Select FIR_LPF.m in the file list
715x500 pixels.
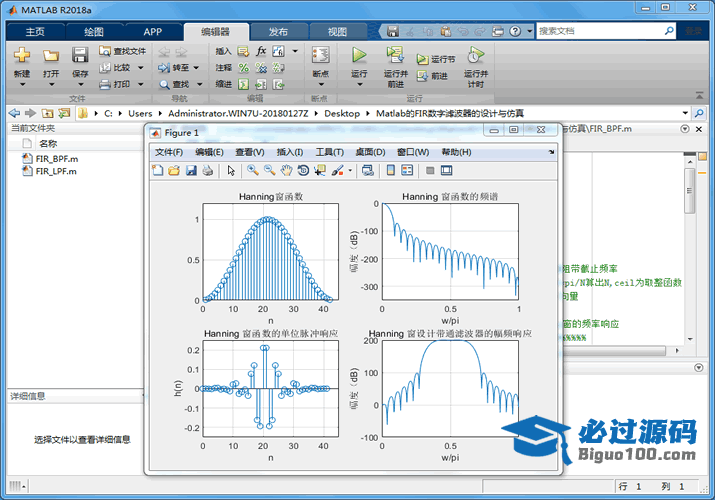point(55,171)
